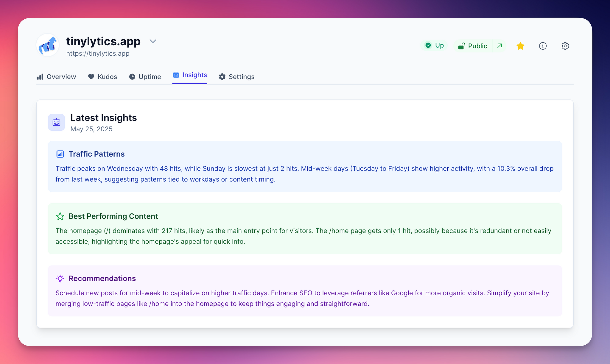Toggle the Public visibility button

tap(473, 46)
